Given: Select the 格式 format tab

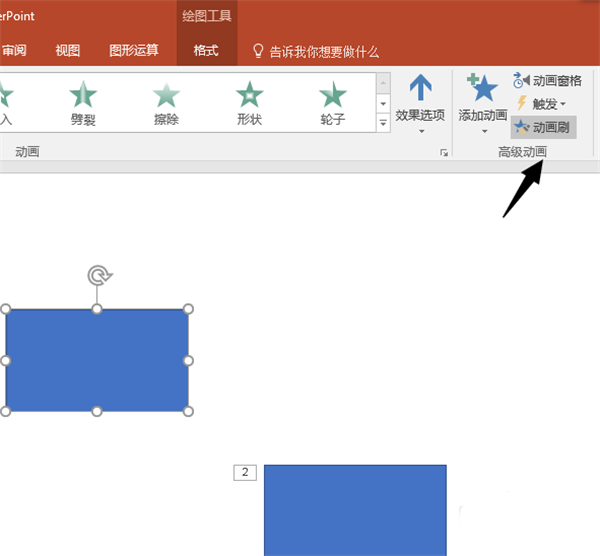Looking at the screenshot, I should coord(206,51).
